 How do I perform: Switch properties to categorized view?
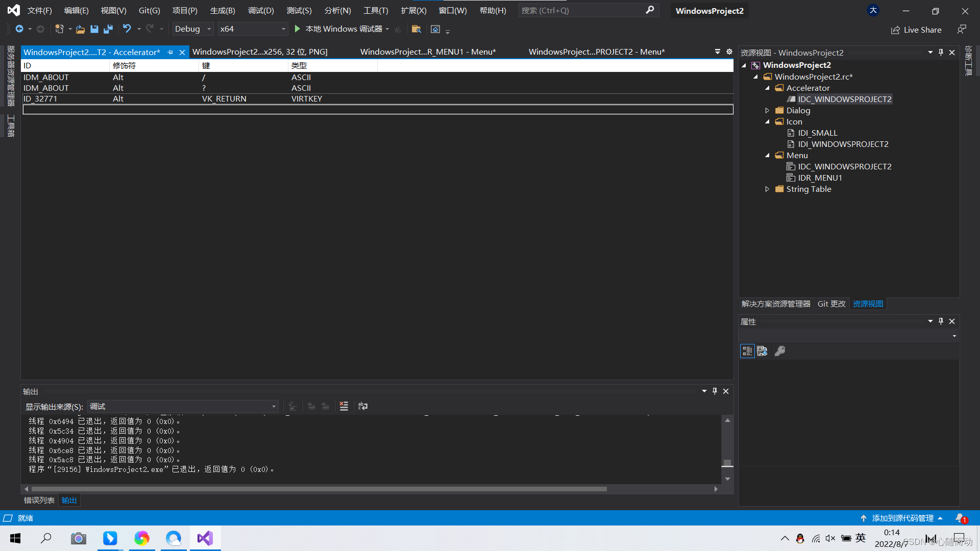coord(747,351)
